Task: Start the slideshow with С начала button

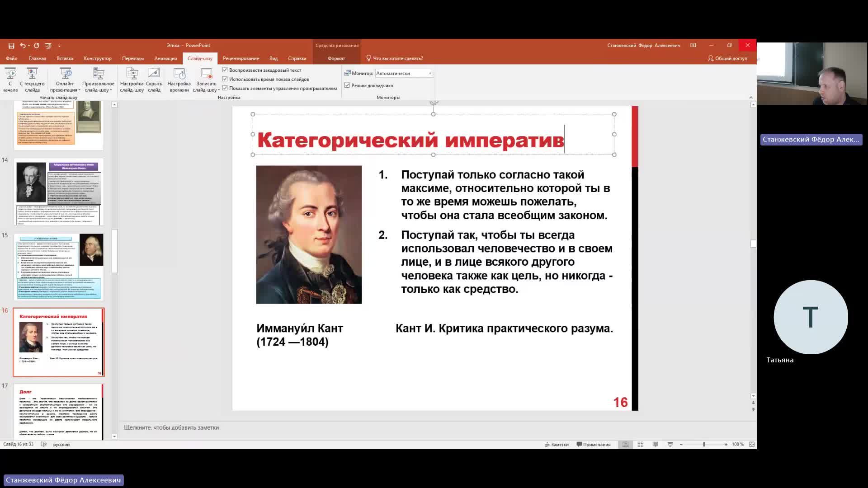Action: 10,80
